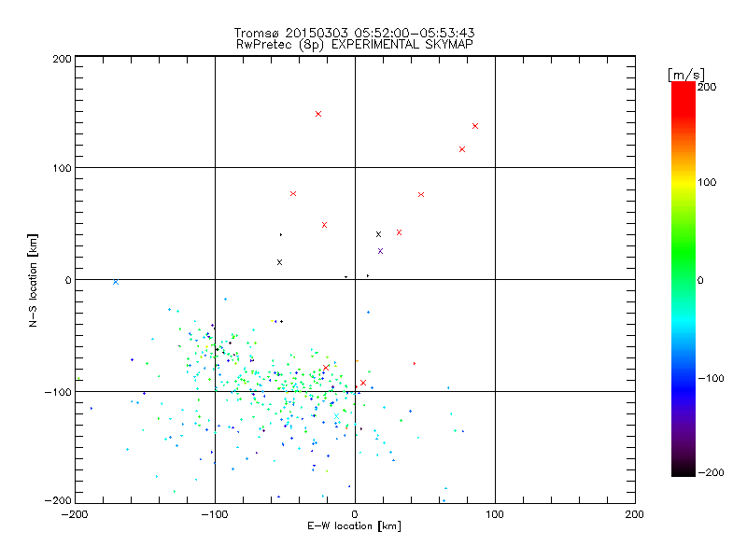Select the red X marker near E-W -22, N-S 48
The width and height of the screenshot is (747, 560).
324,225
